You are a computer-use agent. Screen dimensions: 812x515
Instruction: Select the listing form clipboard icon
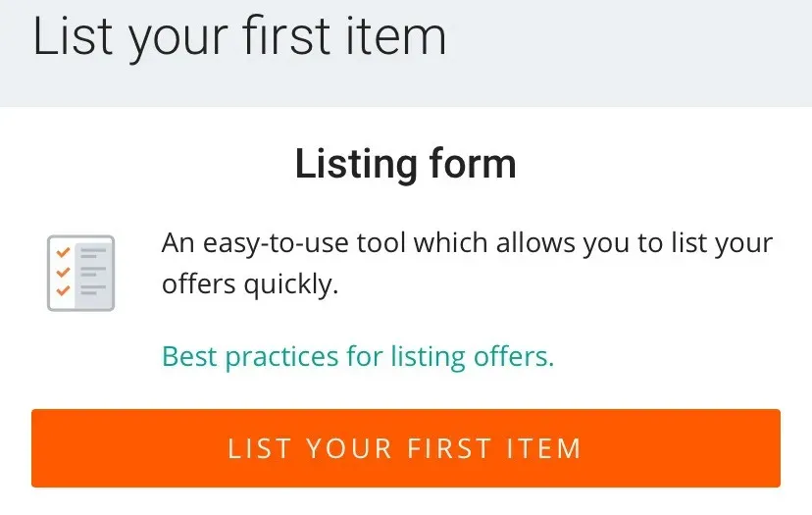80,273
